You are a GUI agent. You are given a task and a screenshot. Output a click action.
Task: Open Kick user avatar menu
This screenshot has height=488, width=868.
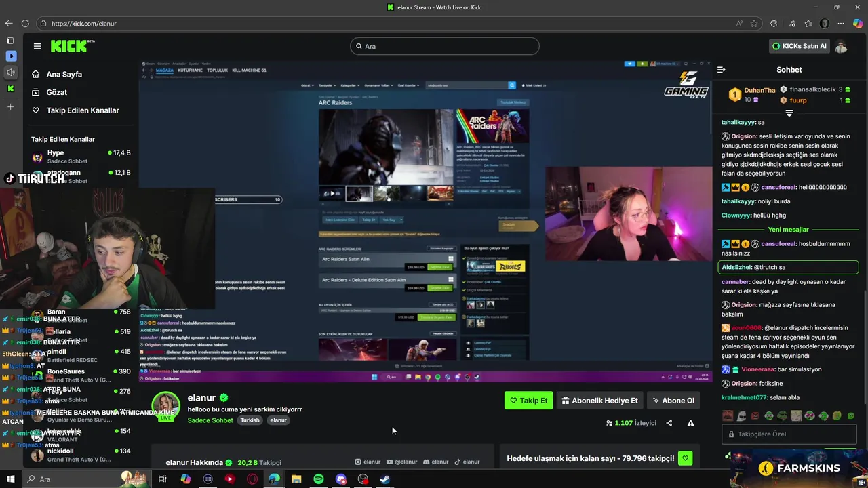point(841,46)
